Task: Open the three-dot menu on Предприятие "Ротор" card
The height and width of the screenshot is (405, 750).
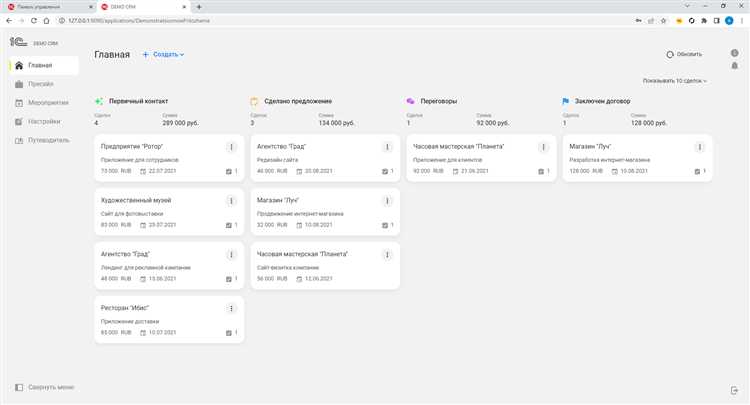Action: pyautogui.click(x=231, y=147)
